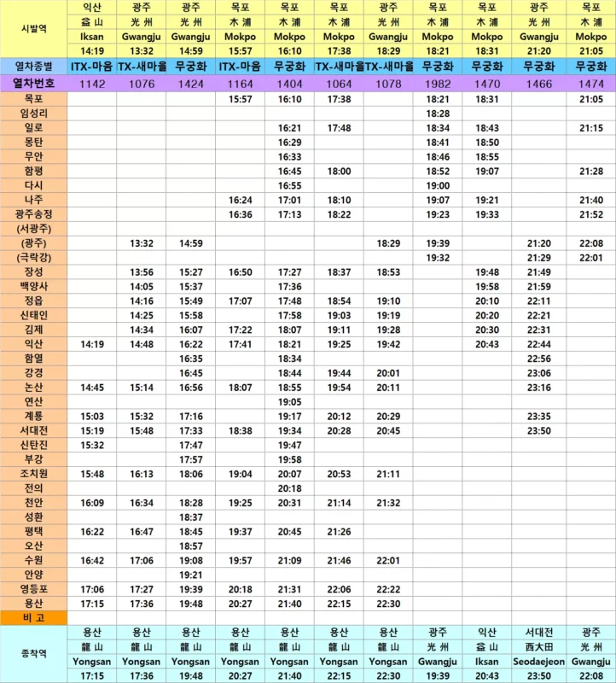Select train number 1164
The image size is (616, 683).
click(241, 84)
